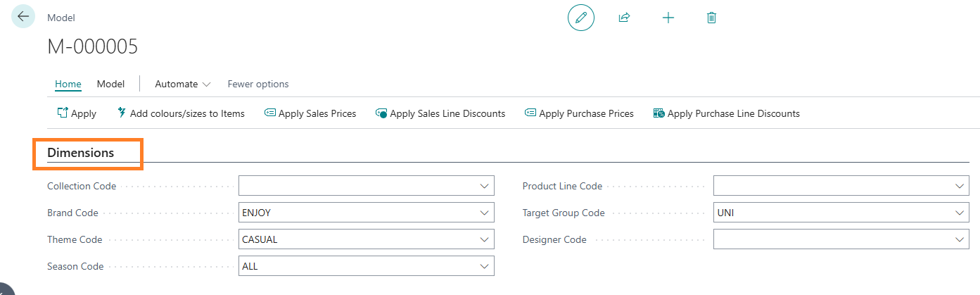Click the Fewer options link
The height and width of the screenshot is (295, 980).
pos(258,84)
